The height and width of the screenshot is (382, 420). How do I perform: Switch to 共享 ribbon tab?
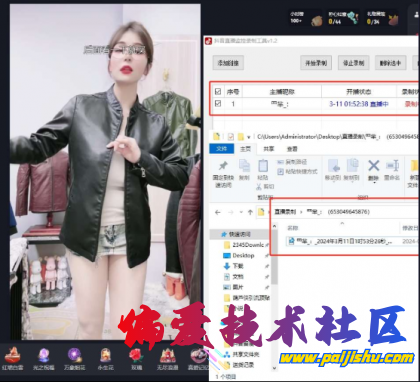point(269,149)
